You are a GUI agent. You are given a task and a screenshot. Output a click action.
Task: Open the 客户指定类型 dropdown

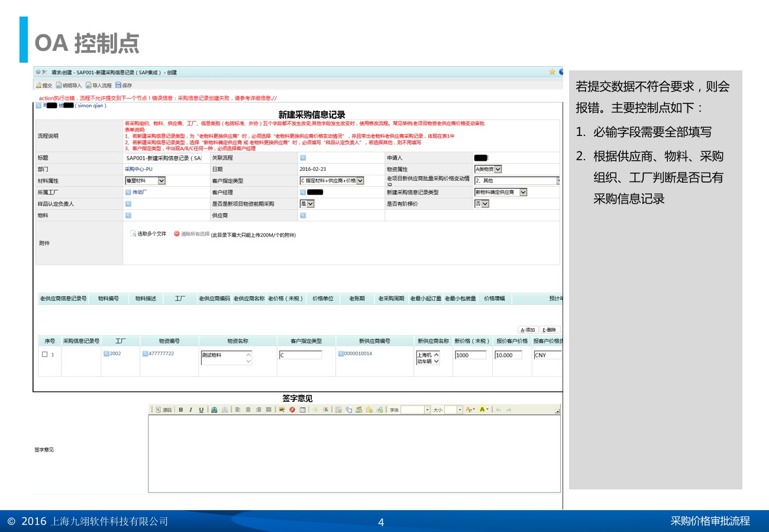tap(360, 180)
